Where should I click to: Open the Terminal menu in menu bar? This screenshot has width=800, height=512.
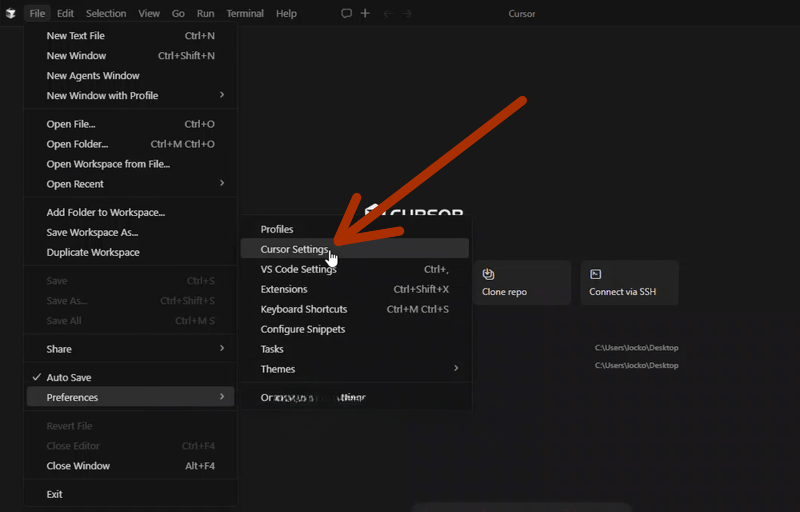pos(244,14)
